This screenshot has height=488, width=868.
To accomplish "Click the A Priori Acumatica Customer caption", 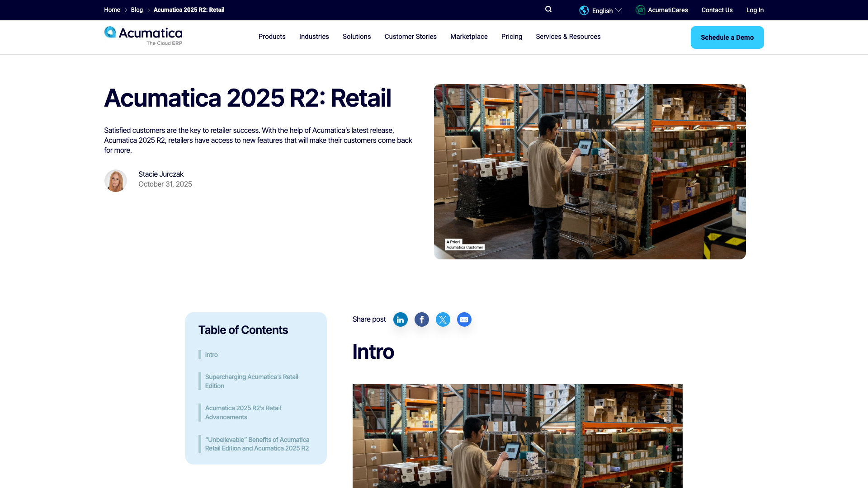I will pos(465,244).
